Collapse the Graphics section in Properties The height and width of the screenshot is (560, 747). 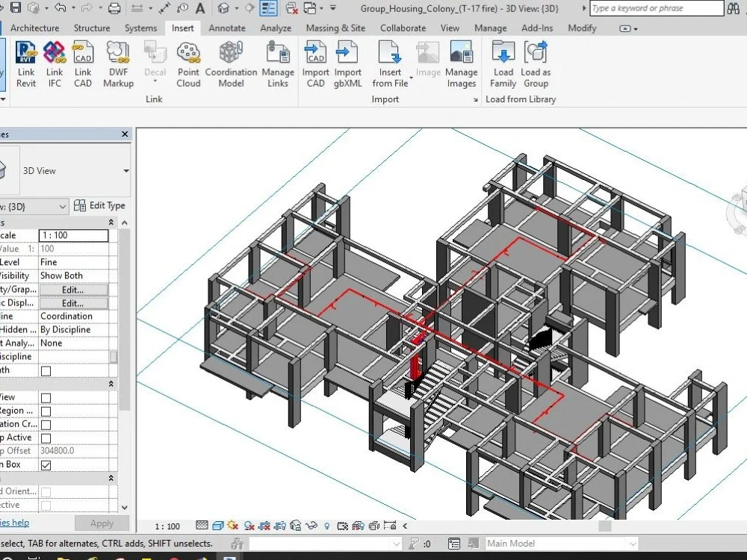pyautogui.click(x=111, y=223)
